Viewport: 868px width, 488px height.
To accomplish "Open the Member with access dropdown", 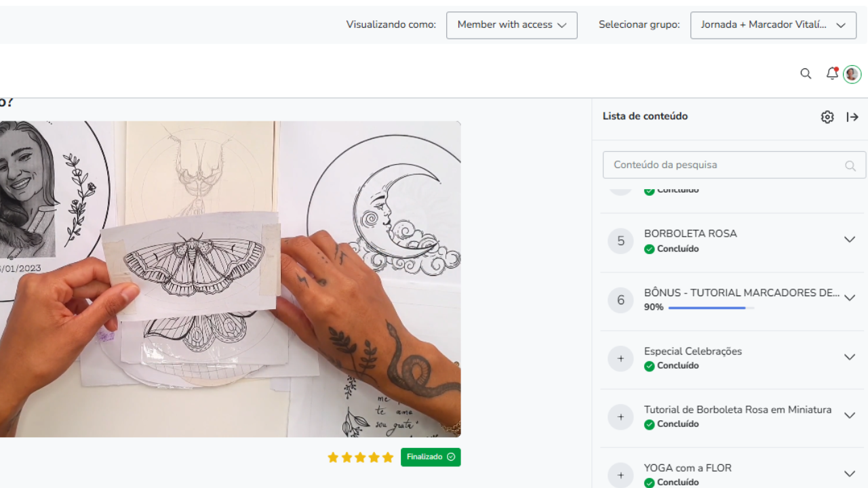I will pyautogui.click(x=511, y=25).
